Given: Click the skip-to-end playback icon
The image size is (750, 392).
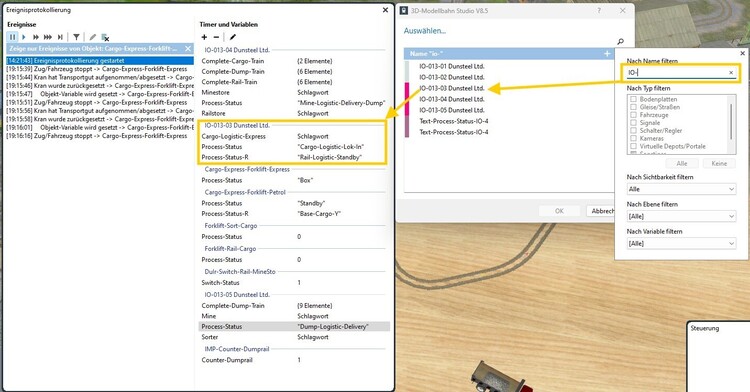Looking at the screenshot, I should click(x=60, y=37).
